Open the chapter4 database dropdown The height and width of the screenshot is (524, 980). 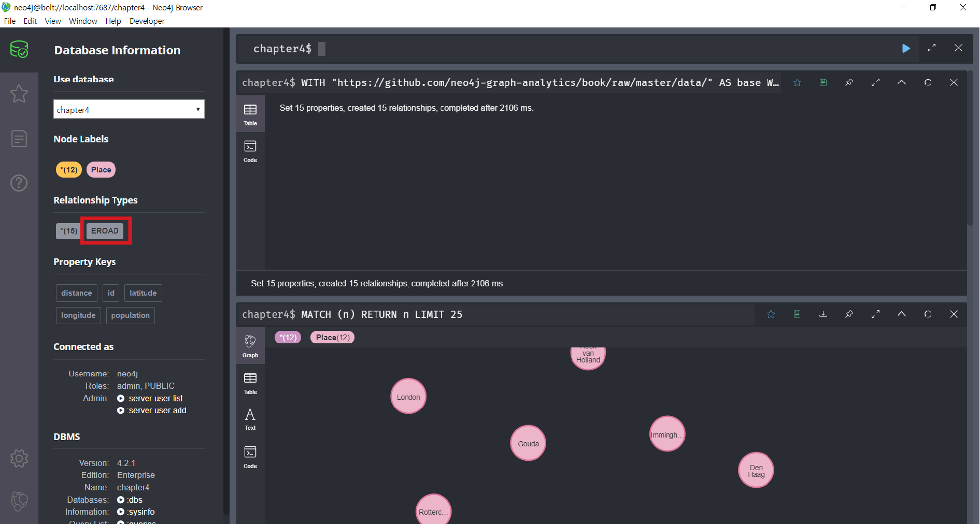tap(129, 109)
